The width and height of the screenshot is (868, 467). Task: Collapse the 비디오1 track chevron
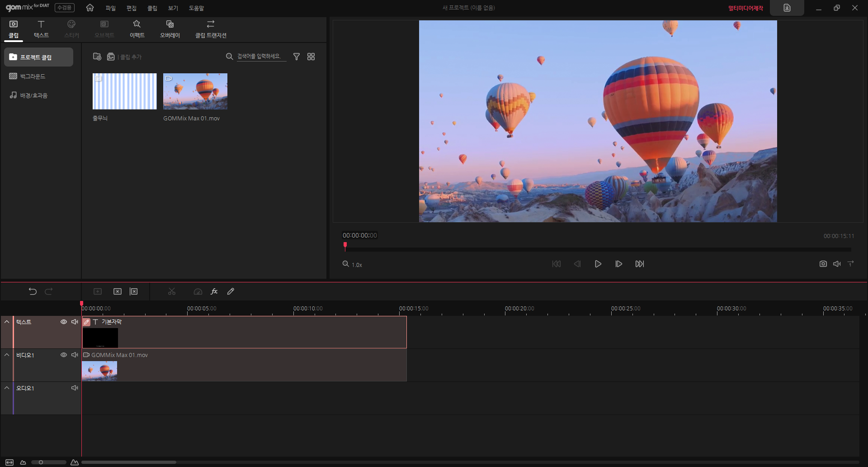7,355
